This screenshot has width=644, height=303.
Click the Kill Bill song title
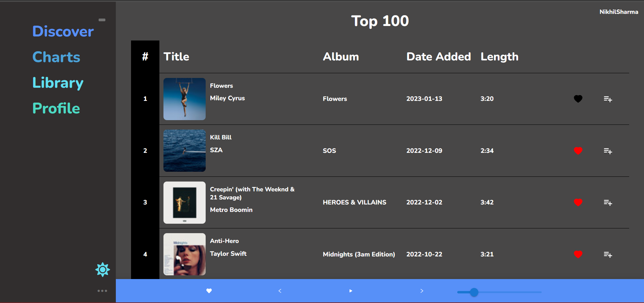pyautogui.click(x=221, y=137)
